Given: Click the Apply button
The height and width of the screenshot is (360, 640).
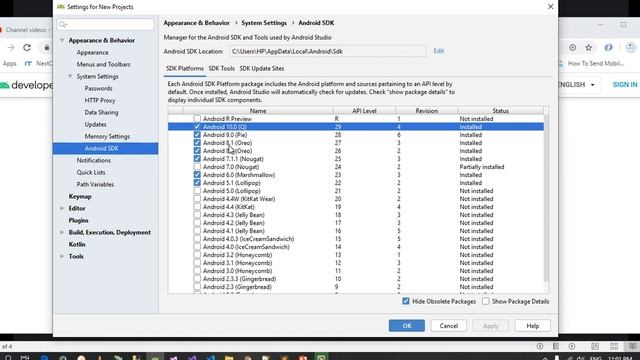Looking at the screenshot, I should tap(491, 326).
